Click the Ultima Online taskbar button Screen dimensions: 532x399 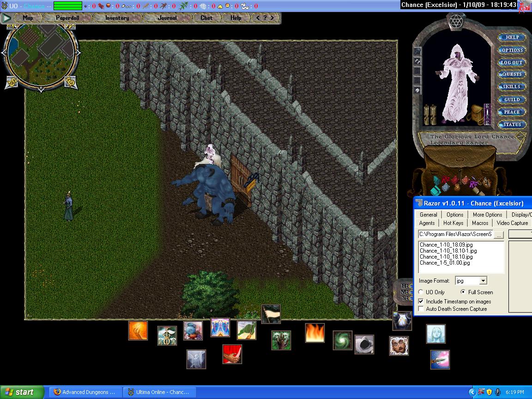click(x=159, y=392)
